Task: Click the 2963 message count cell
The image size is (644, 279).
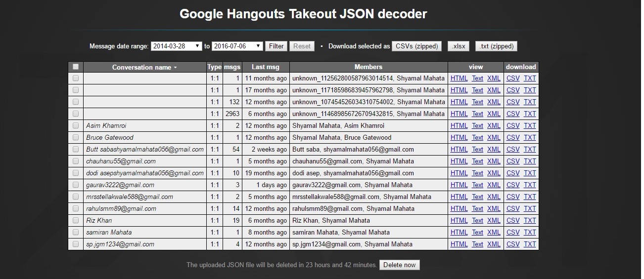Action: pos(232,114)
